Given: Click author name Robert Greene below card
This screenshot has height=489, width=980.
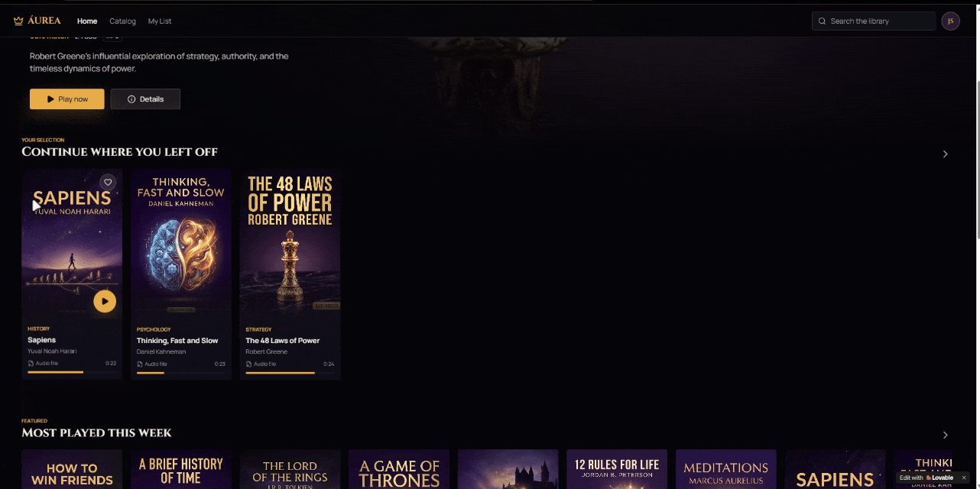Looking at the screenshot, I should 266,351.
